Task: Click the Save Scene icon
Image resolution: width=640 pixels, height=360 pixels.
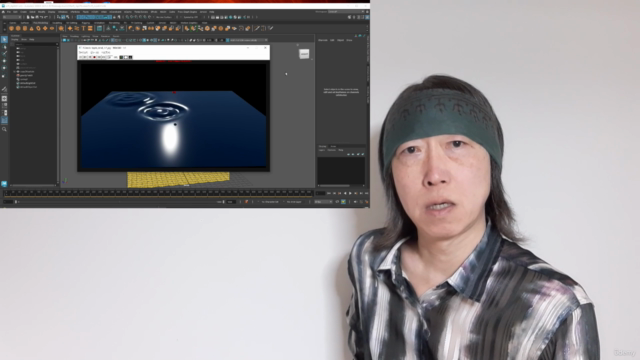Action: tap(37, 17)
